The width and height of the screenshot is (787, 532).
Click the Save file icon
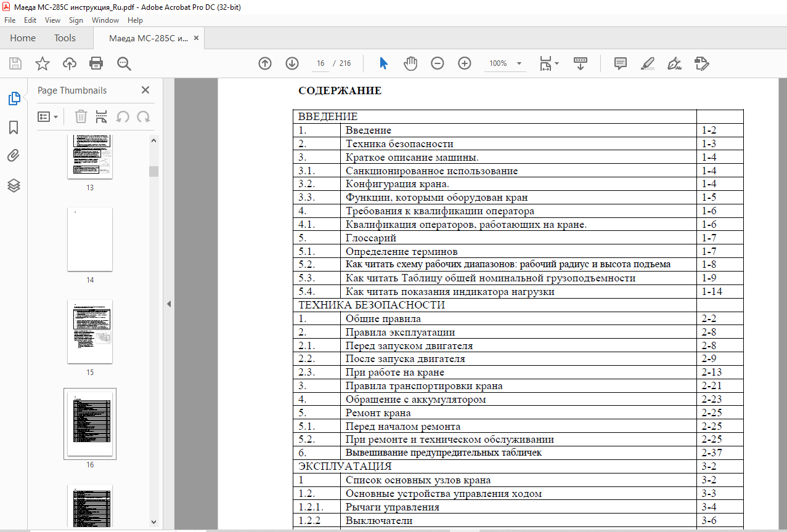[x=15, y=63]
